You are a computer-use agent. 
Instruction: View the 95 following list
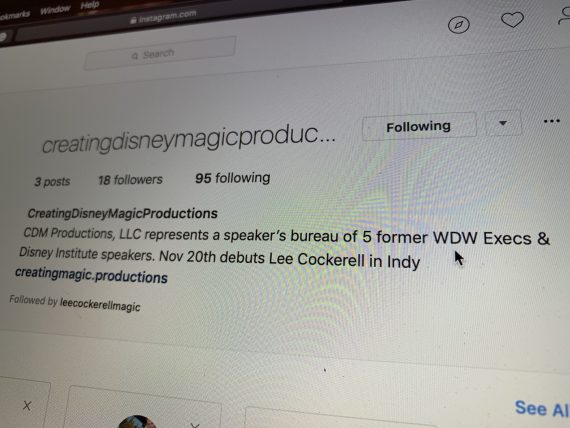coord(233,178)
